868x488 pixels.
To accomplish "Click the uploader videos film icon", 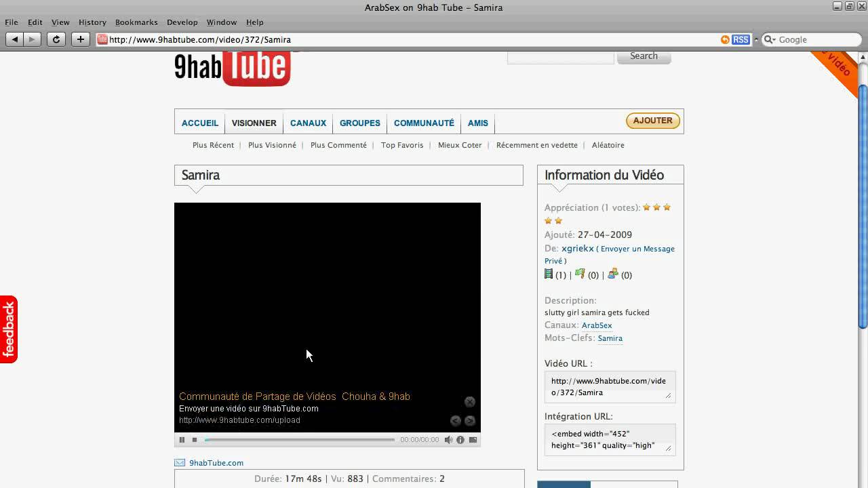I will (549, 274).
